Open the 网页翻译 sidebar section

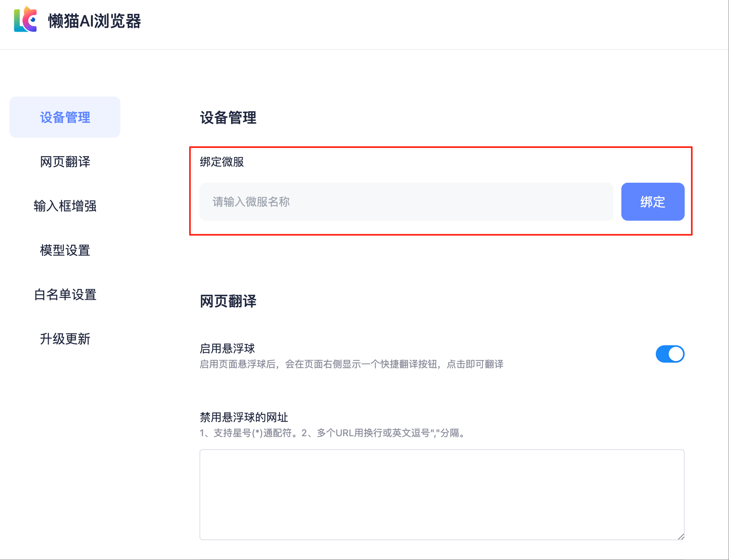(65, 161)
